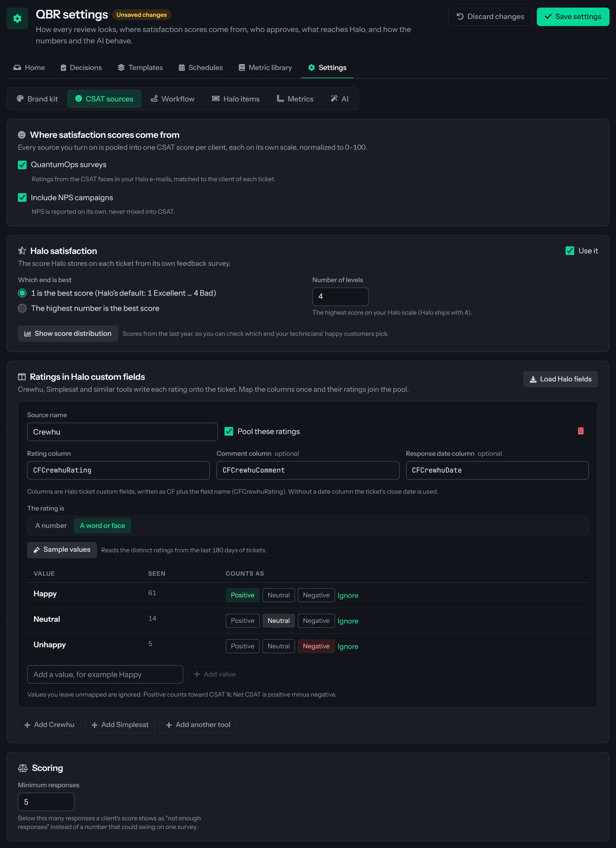Click the Source name field containing Crewhu
Image resolution: width=616 pixels, height=848 pixels.
click(x=122, y=432)
